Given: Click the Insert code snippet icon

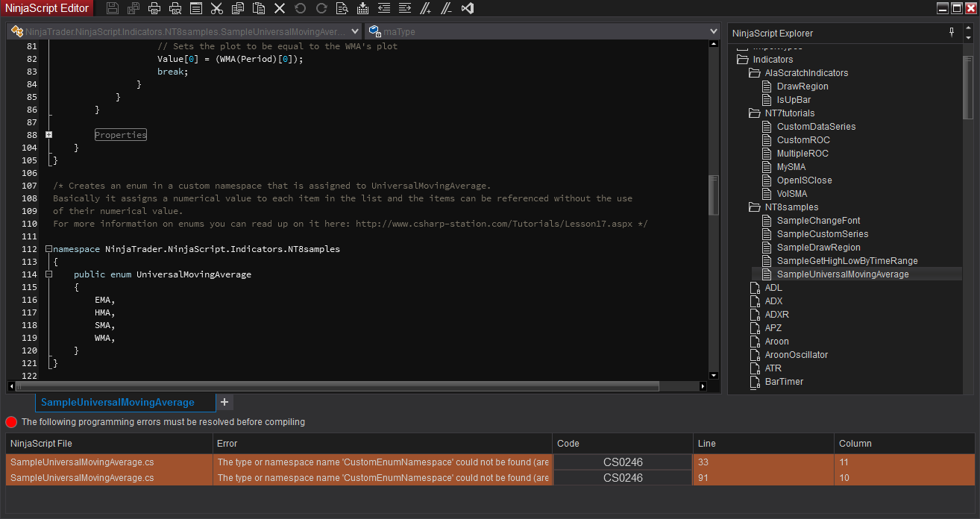Looking at the screenshot, I should 363,8.
